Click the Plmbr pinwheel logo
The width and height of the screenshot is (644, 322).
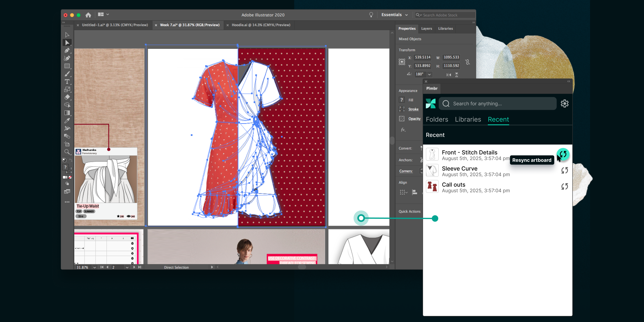pyautogui.click(x=430, y=103)
